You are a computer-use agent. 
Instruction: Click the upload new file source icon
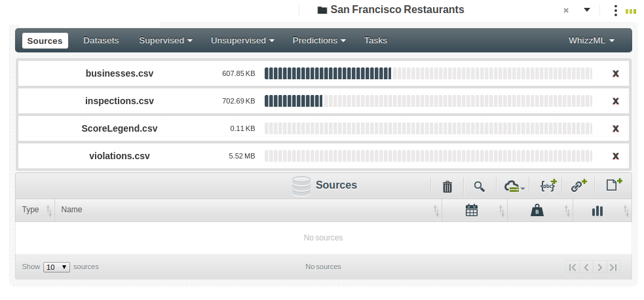pos(613,185)
